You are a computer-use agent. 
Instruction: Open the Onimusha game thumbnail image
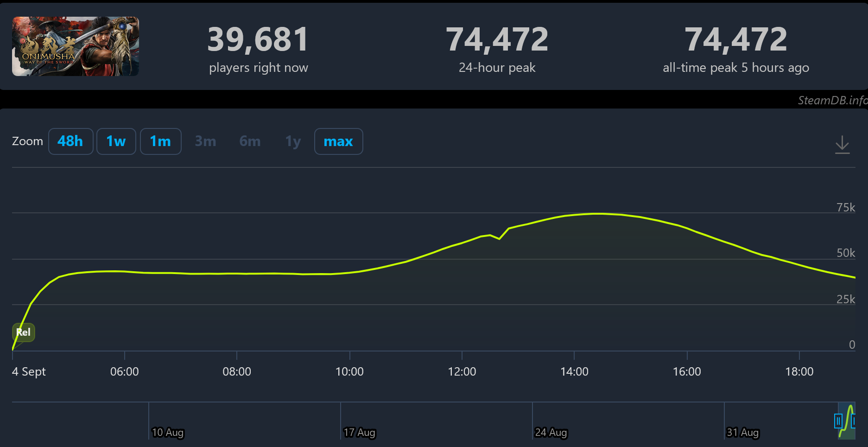coord(76,46)
